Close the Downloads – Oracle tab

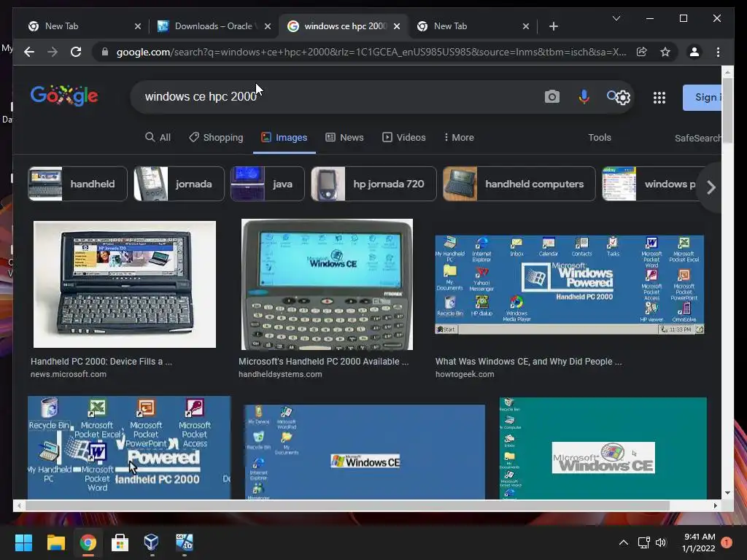click(268, 26)
